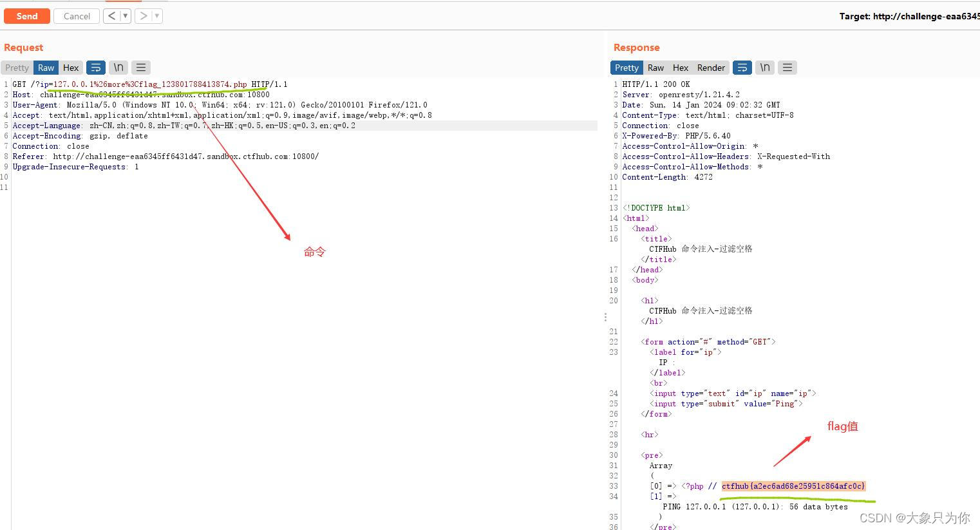The height and width of the screenshot is (530, 980).
Task: Open the previous-history dropdown arrow
Action: 126,16
